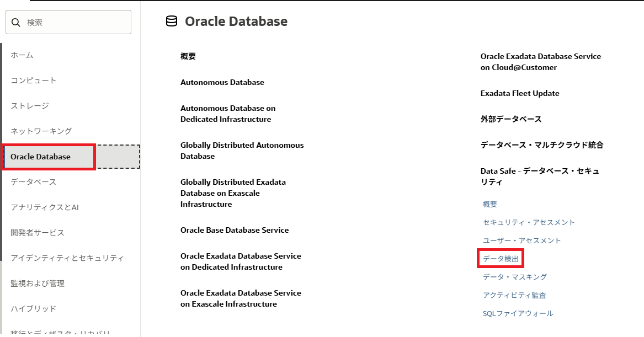The image size is (644, 337).
Task: Open セキュリティ・アセスメント link
Action: pos(529,222)
